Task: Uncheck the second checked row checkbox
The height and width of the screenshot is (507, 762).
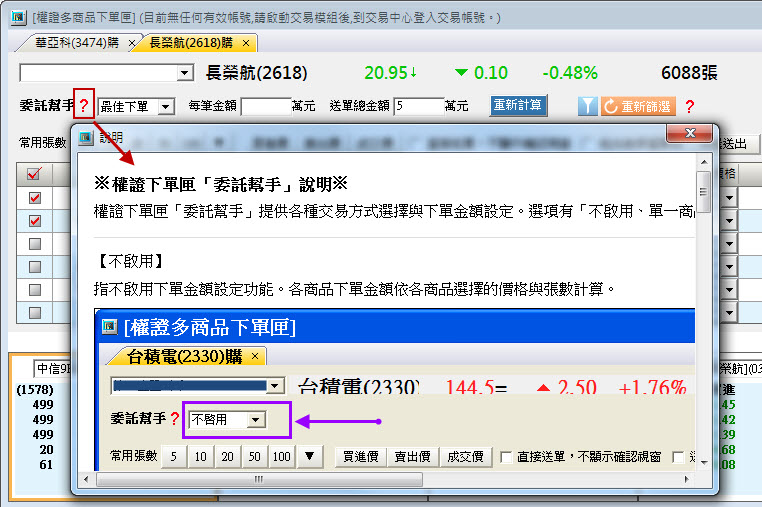Action: point(35,221)
